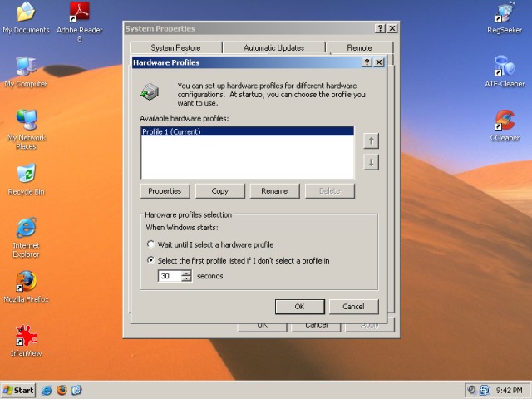
Task: Open profile Properties
Action: tap(165, 191)
